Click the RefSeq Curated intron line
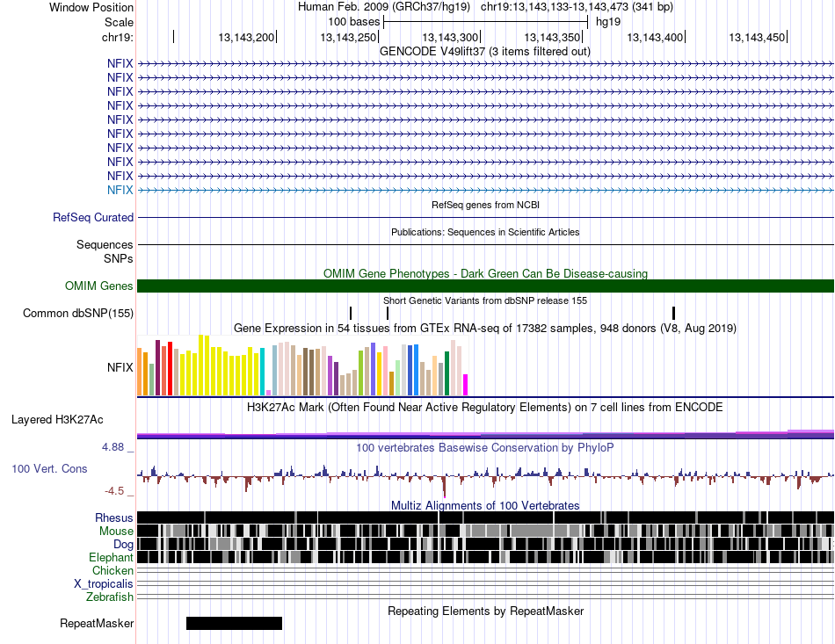This screenshot has height=644, width=835. point(485,217)
